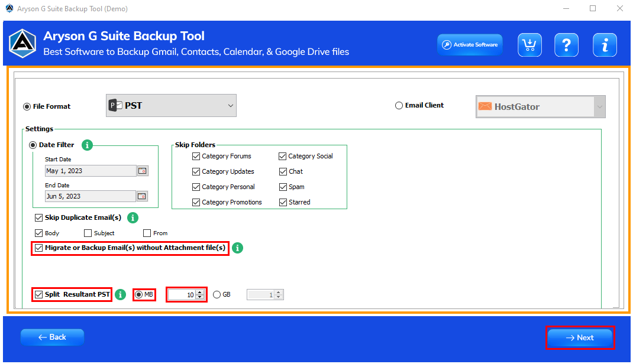Close the Aryson backup tool window
Screen dimensions: 633x364
(619, 8)
